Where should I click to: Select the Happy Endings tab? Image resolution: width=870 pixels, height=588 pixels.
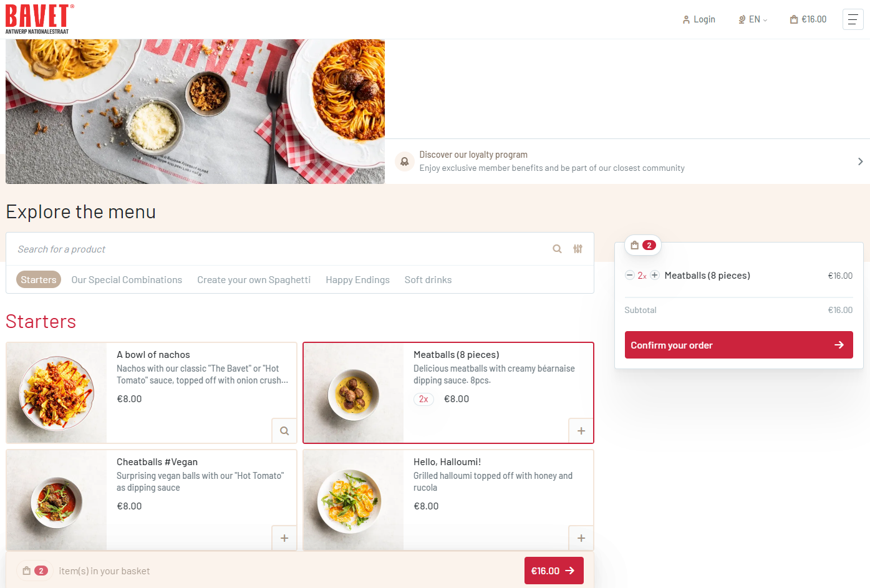357,279
